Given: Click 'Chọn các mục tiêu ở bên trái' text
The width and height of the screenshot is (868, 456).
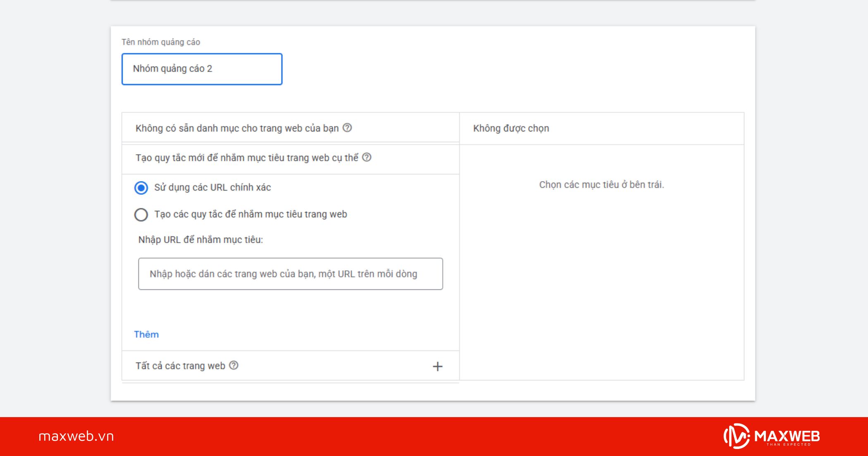Looking at the screenshot, I should [601, 185].
